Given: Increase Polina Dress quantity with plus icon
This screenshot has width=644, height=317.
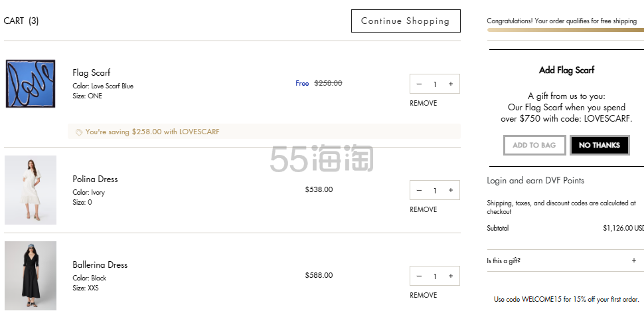Looking at the screenshot, I should point(451,190).
